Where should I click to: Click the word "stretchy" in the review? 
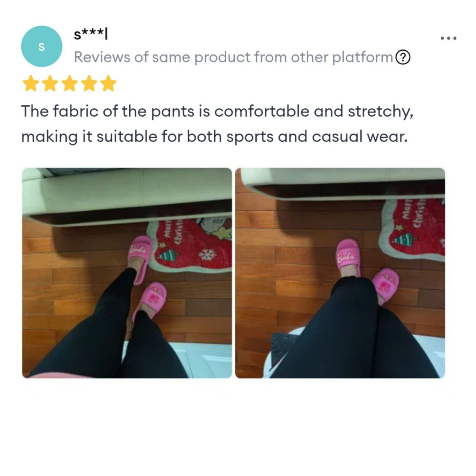pyautogui.click(x=380, y=111)
